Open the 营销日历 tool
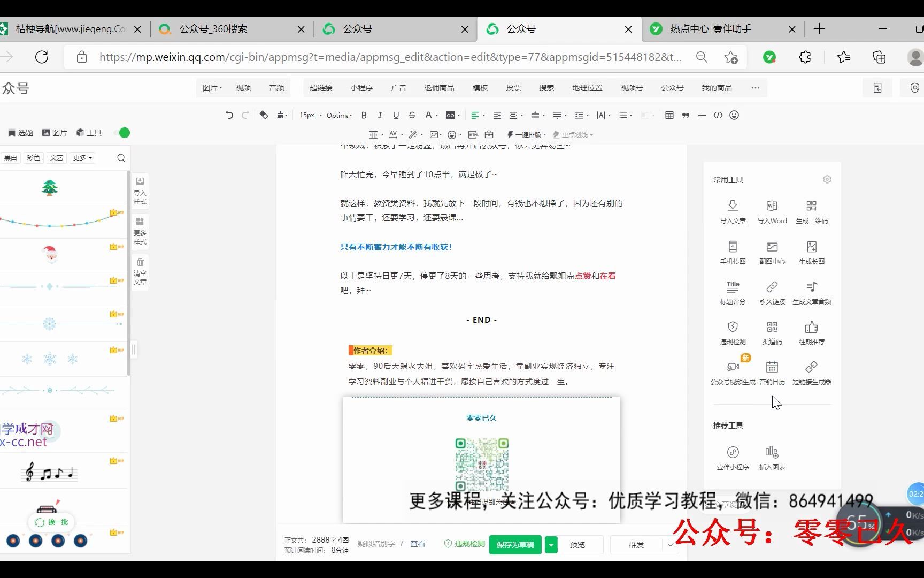The width and height of the screenshot is (924, 578). pyautogui.click(x=772, y=373)
